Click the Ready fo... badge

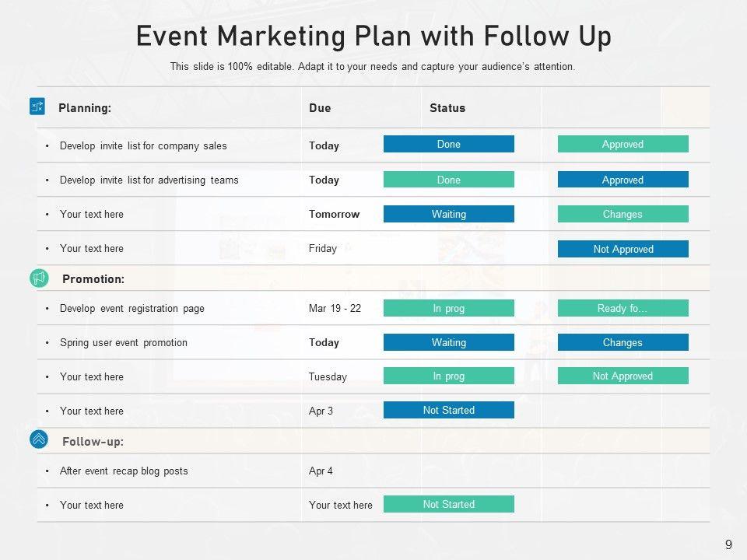pyautogui.click(x=622, y=308)
